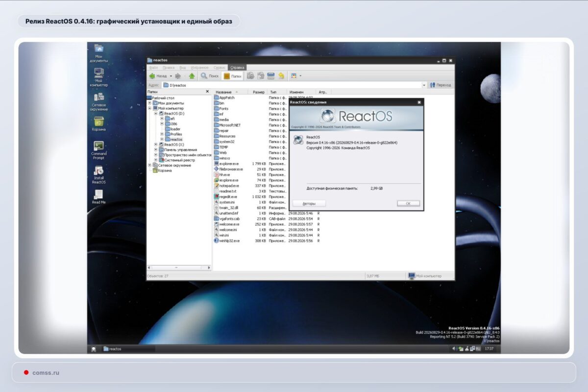Select the system32 folder in file list
Image resolution: width=588 pixels, height=392 pixels.
(x=224, y=142)
